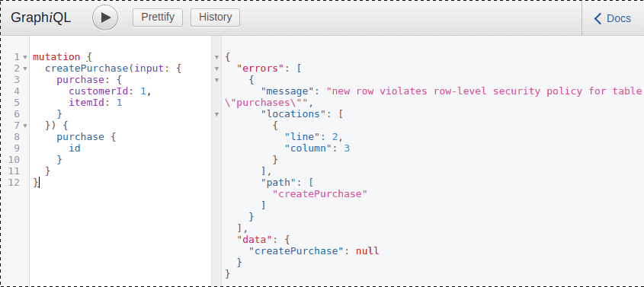Open the History panel

215,18
